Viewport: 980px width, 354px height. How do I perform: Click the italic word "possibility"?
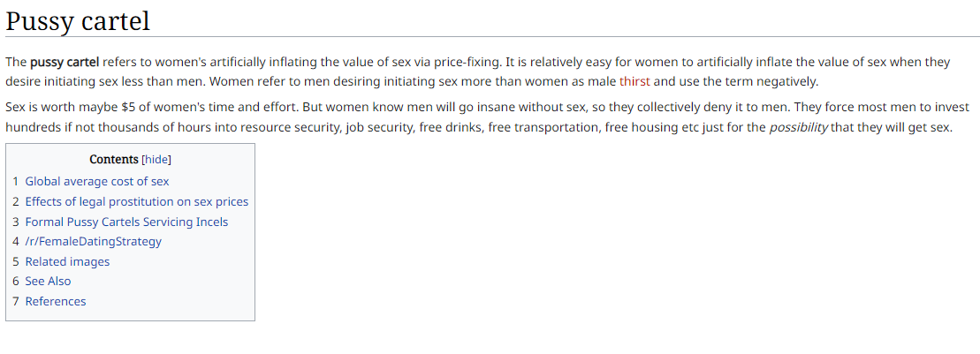click(798, 128)
